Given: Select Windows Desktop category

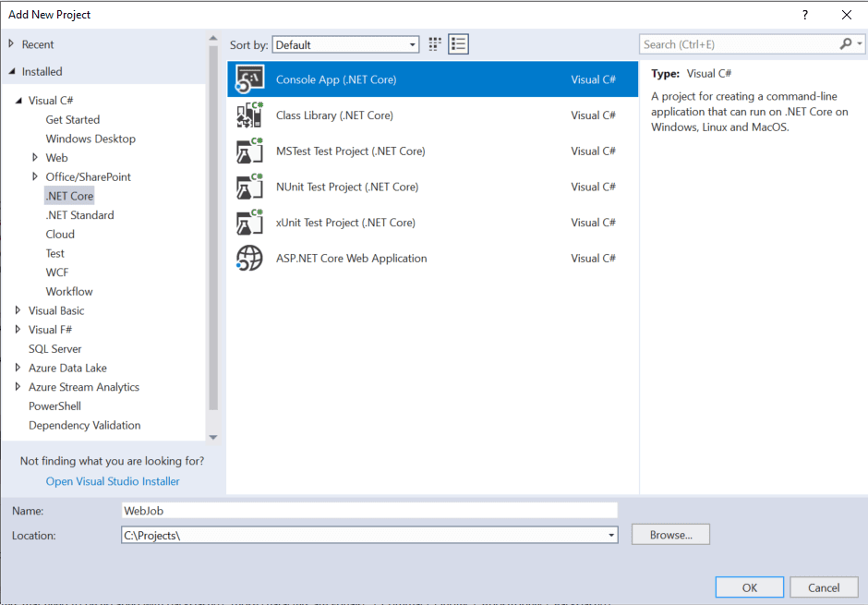Looking at the screenshot, I should 90,139.
